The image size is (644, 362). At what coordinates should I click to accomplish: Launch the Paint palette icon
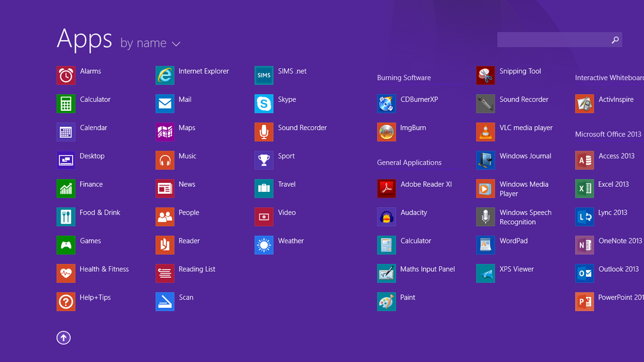point(386,302)
